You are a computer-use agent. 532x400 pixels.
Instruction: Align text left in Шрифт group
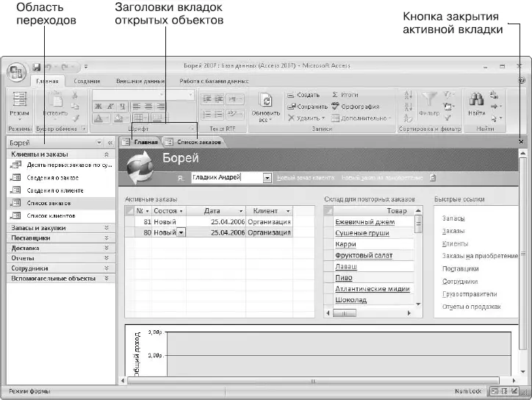click(137, 107)
